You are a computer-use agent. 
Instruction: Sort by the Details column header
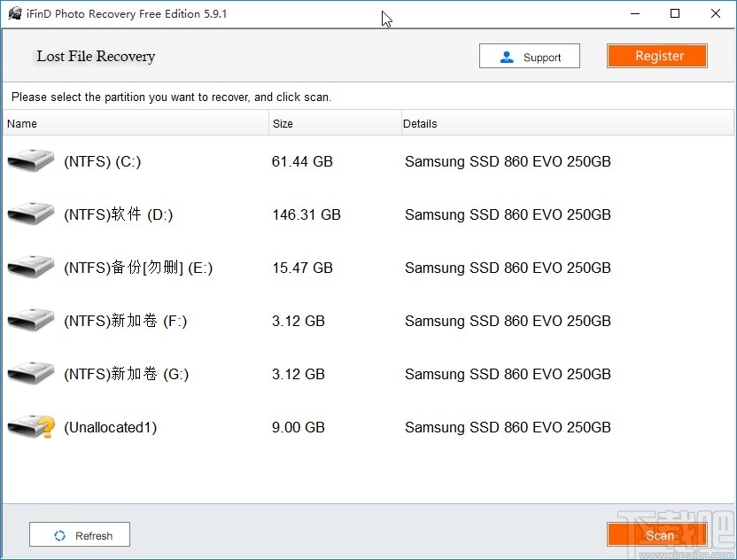[x=568, y=123]
